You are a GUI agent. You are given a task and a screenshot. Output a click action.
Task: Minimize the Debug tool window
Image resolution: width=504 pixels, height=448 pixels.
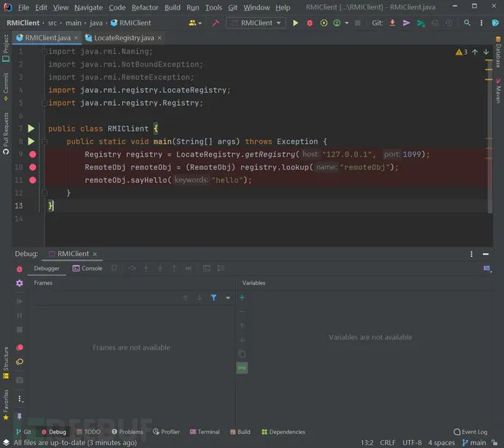coord(486,254)
